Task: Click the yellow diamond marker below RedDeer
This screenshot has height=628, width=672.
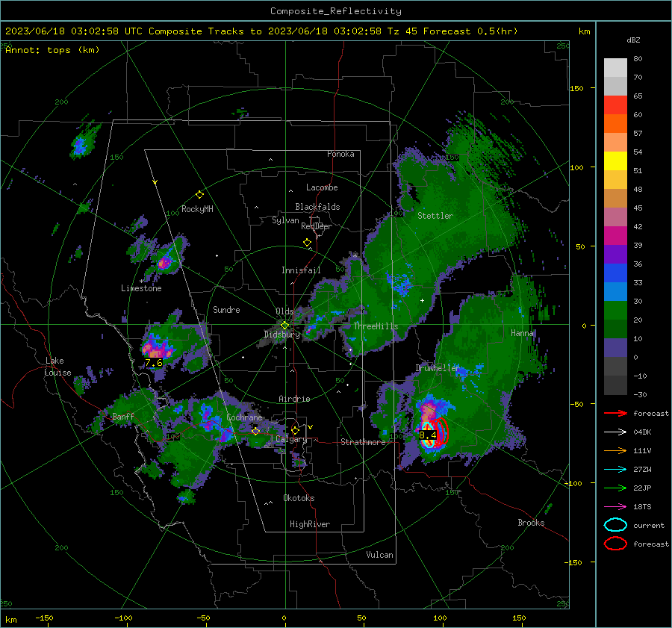Action: tap(307, 243)
